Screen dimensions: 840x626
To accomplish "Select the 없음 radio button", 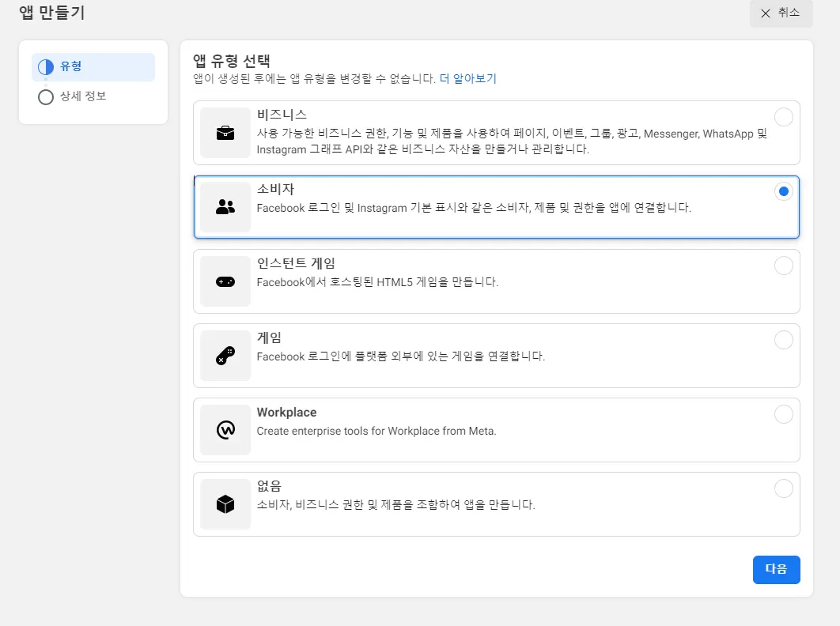I will 783,488.
